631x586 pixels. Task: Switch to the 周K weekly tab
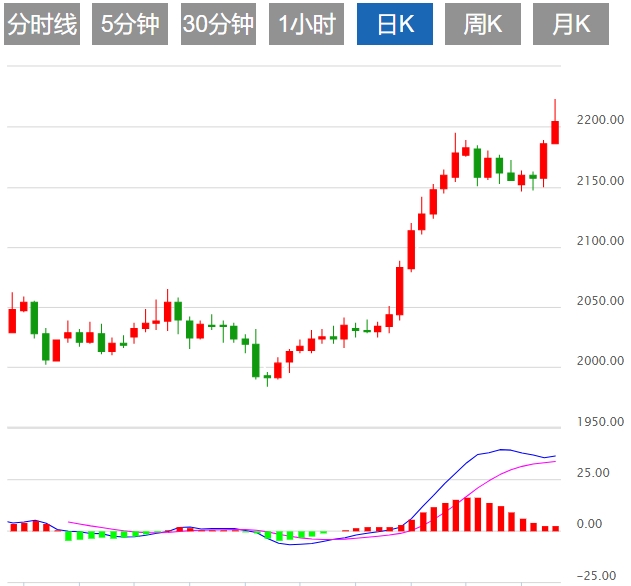(x=483, y=25)
